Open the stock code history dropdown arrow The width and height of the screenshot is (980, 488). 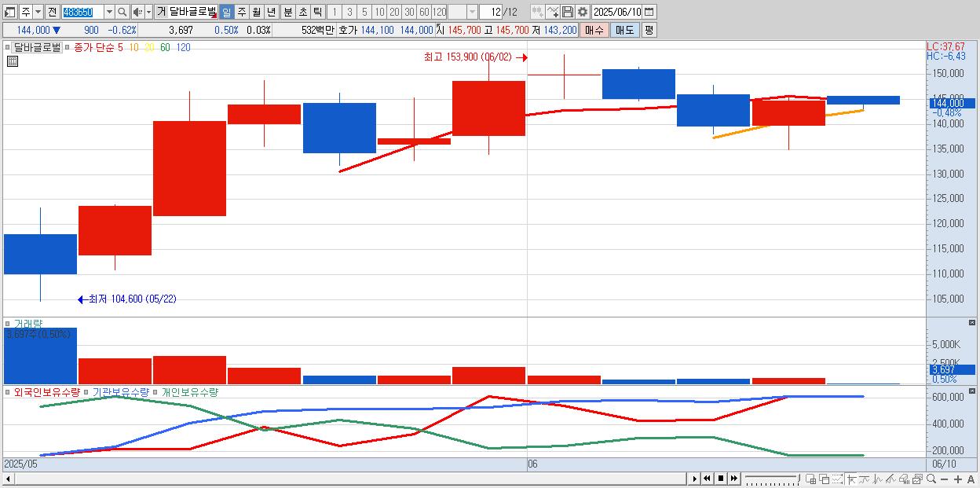point(109,12)
